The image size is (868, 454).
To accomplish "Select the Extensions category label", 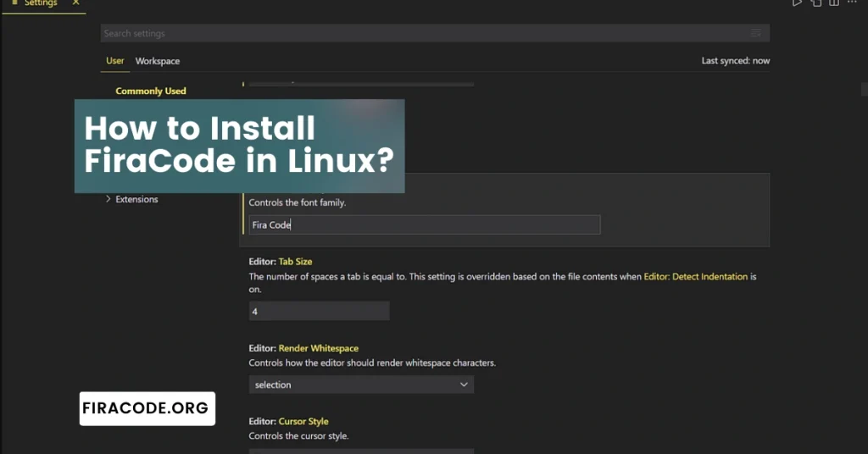I will click(136, 199).
